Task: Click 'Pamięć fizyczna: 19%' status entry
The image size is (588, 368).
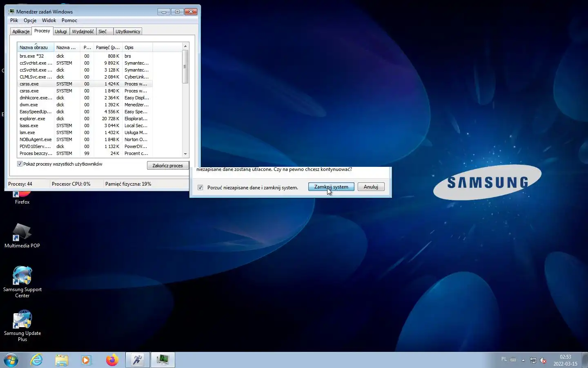Action: coord(128,184)
